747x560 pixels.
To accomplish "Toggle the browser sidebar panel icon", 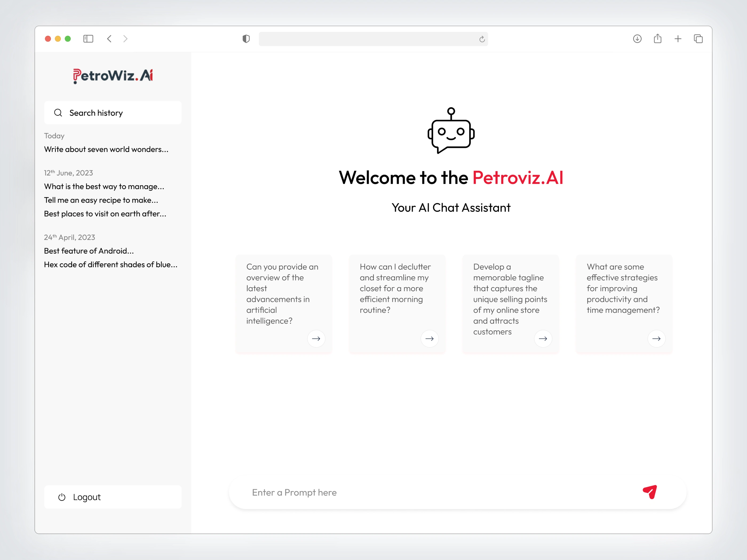I will tap(88, 39).
